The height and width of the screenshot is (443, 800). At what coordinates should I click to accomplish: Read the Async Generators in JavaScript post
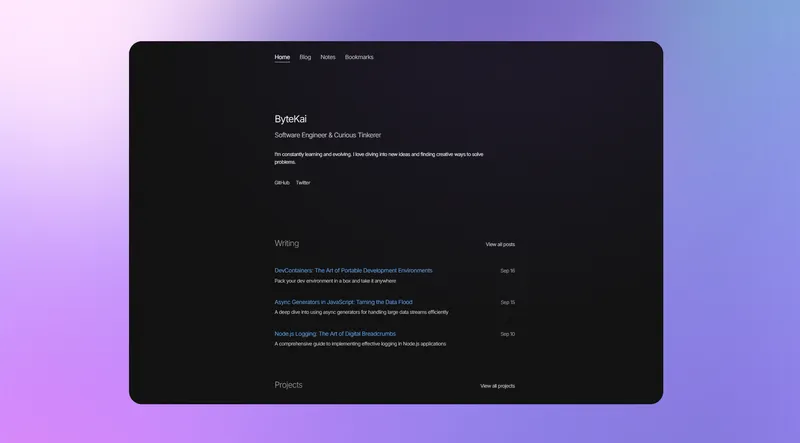coord(343,302)
